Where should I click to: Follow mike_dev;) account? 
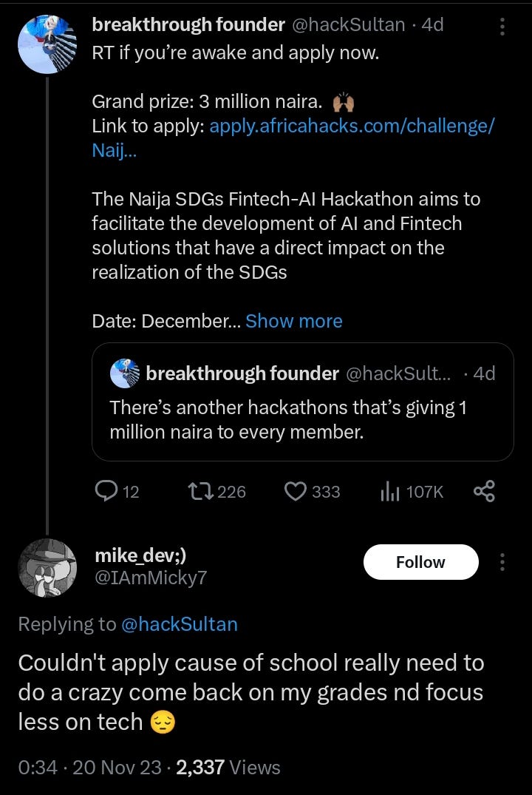(420, 562)
